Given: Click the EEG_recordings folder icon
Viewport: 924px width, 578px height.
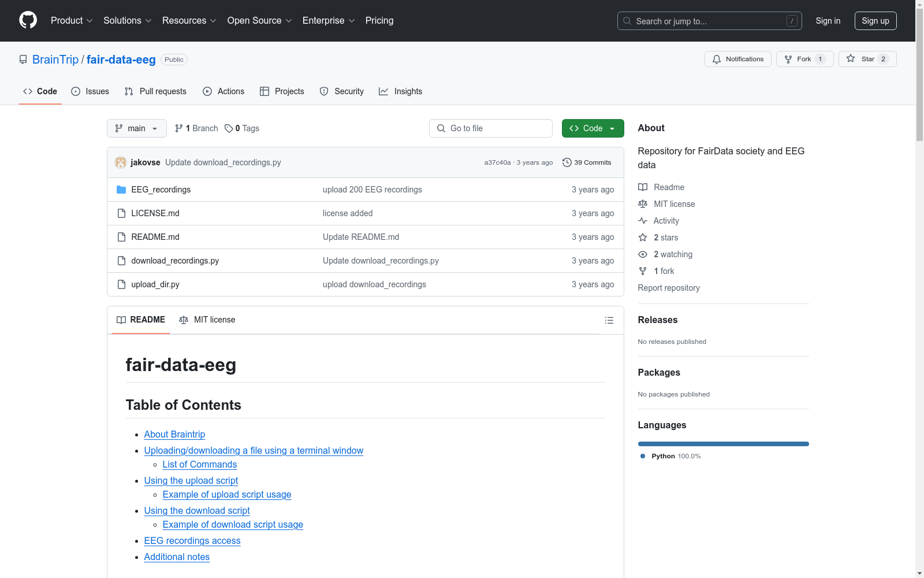Looking at the screenshot, I should tap(121, 190).
